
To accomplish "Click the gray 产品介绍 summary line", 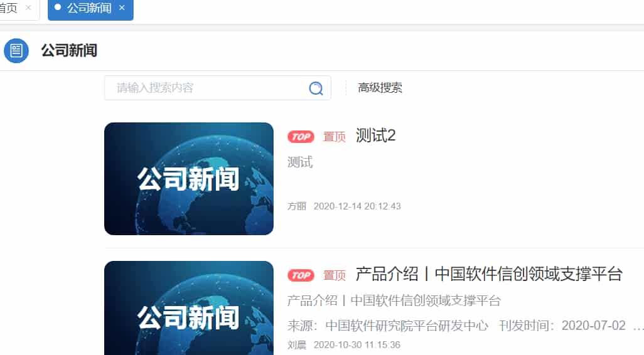I will [394, 301].
